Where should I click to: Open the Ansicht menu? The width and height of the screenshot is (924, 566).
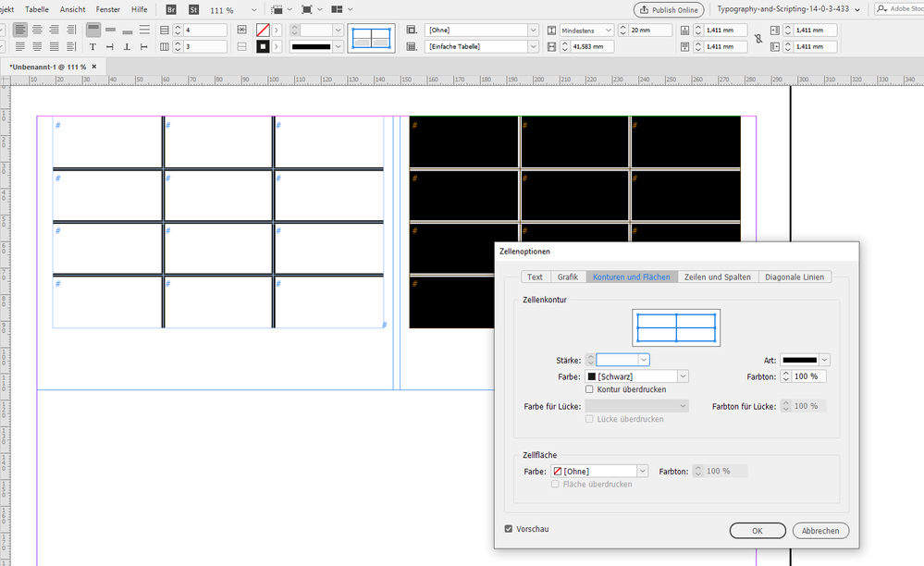click(72, 9)
